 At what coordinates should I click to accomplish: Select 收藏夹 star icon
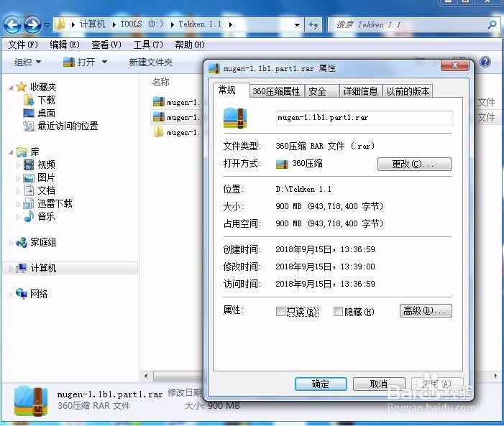(22, 87)
